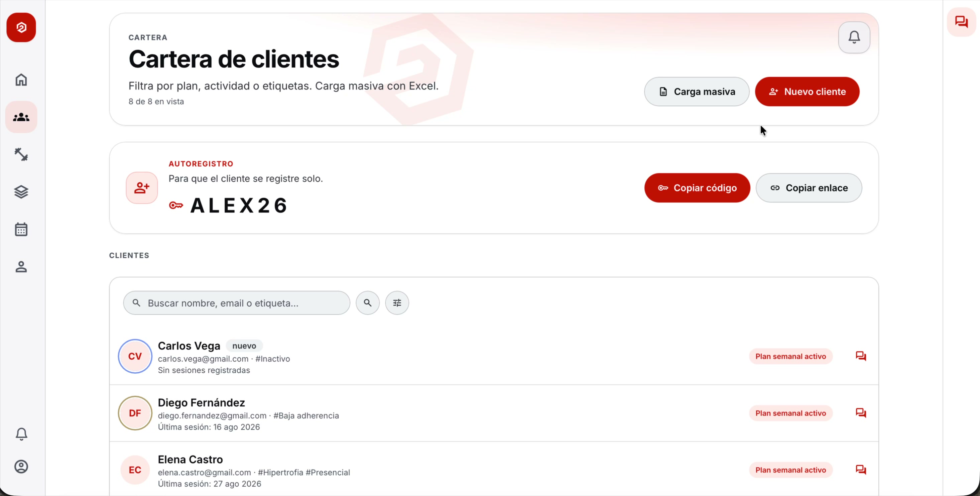The width and height of the screenshot is (980, 496).
Task: Select the clients group icon in sidebar
Action: (x=21, y=117)
